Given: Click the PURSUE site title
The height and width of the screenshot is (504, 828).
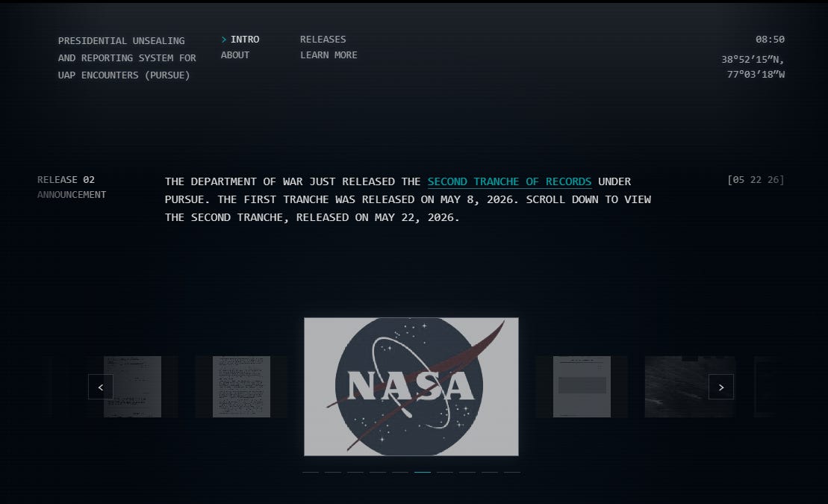Looking at the screenshot, I should (x=127, y=57).
